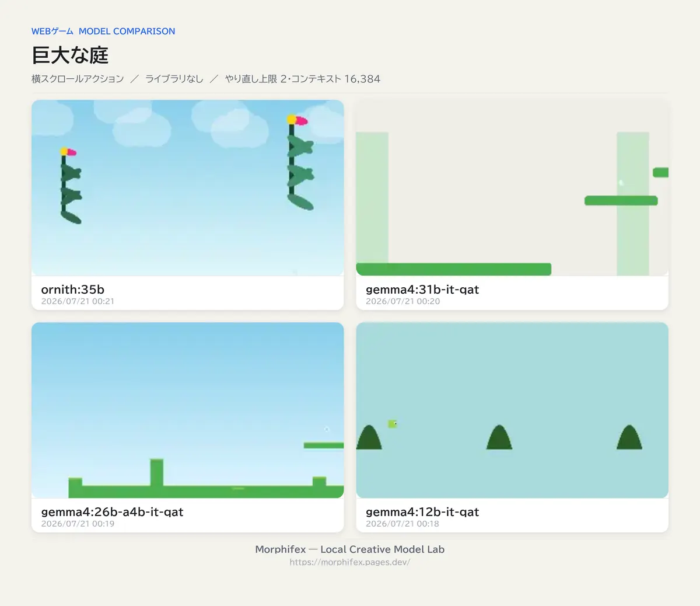Open the gemma4:26b-a4b-it-qat game preview

point(187,410)
